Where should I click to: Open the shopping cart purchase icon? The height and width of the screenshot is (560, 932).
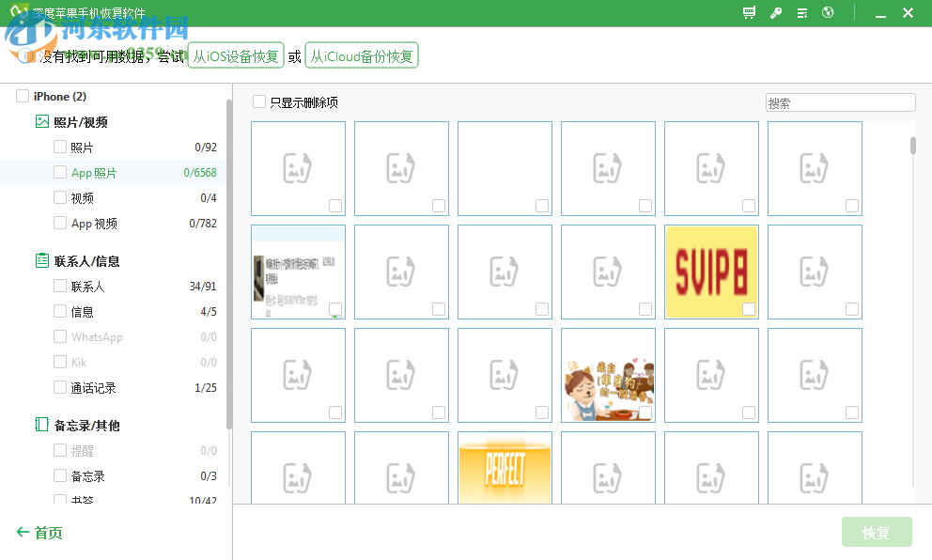click(750, 12)
